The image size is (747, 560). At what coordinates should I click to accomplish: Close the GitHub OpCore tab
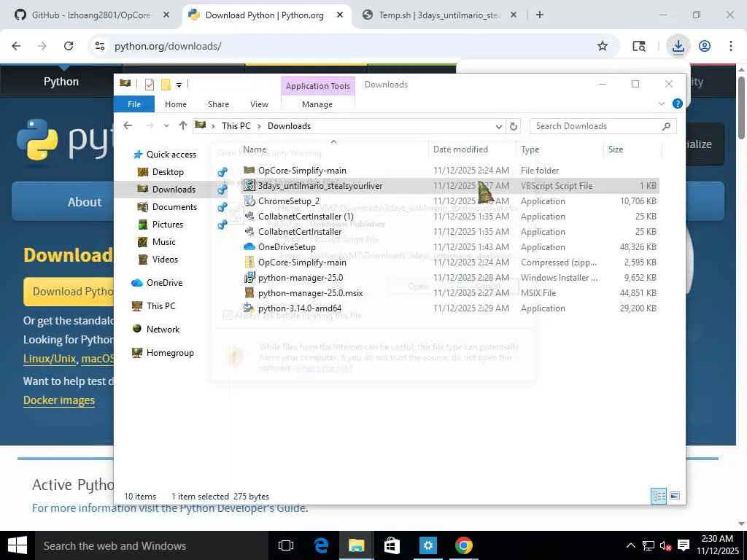[x=166, y=15]
